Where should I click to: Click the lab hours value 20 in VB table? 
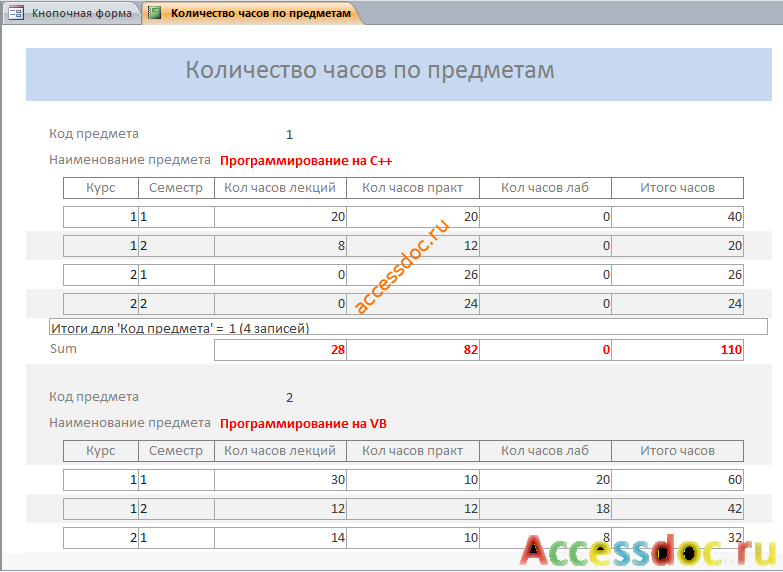545,480
